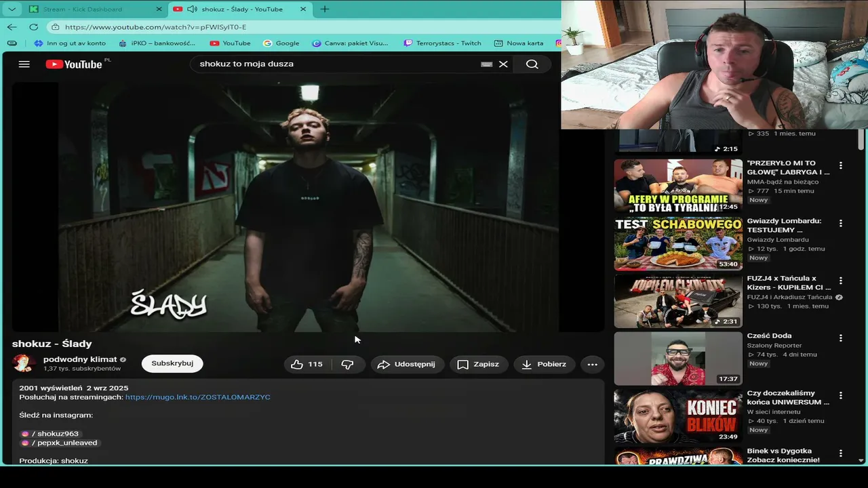Screen dimensions: 868x488
Task: Open options menu for PRZERYŁO MI TO GŁOWĘ video
Action: tap(841, 165)
